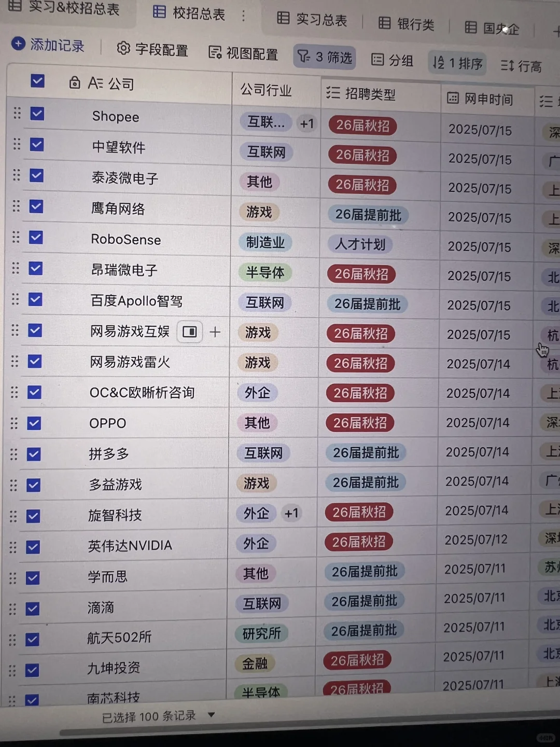Viewport: 560px width, 747px height.
Task: Open the 1 排序 sort settings
Action: coord(457,63)
